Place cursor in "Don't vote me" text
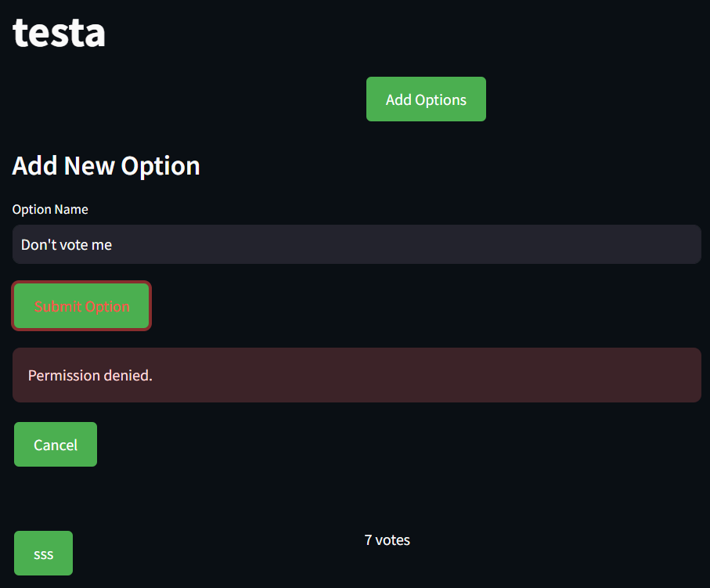Screen dimensions: 710x588 pyautogui.click(x=67, y=244)
